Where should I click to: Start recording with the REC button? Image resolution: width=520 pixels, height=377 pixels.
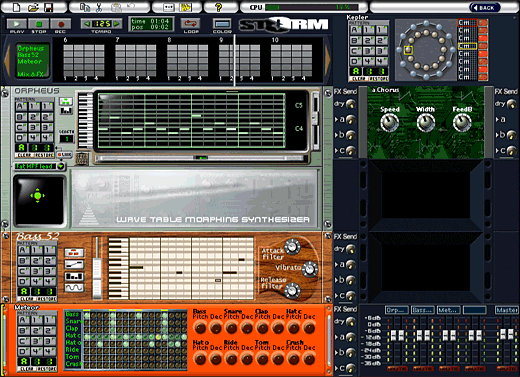[61, 24]
